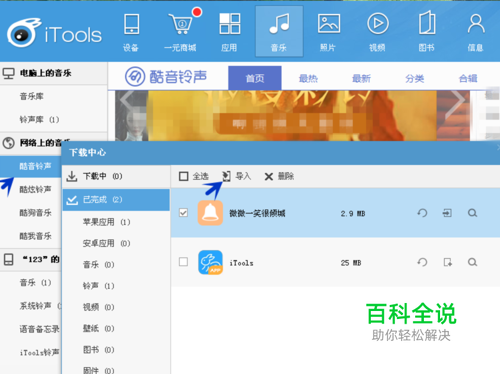
Task: Open the 设备 device tab icon
Action: point(131,24)
